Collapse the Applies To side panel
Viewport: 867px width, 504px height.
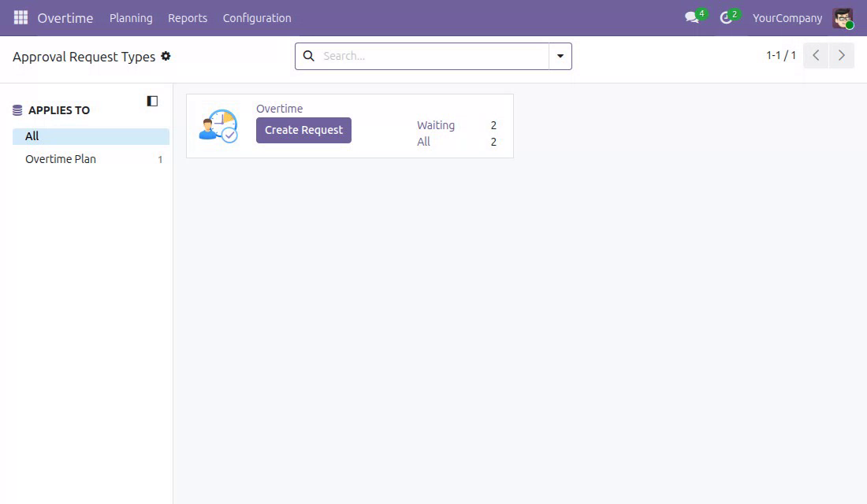(152, 101)
